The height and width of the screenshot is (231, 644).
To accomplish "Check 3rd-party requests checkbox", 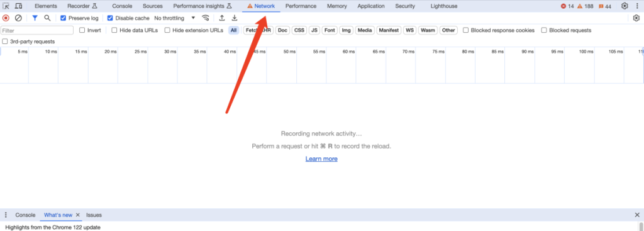I will [5, 42].
